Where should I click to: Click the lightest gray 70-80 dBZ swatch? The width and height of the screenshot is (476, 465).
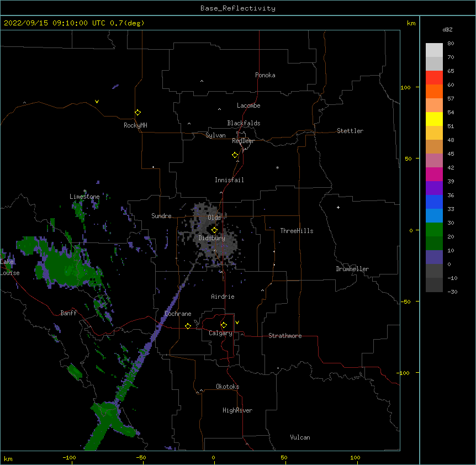click(434, 50)
